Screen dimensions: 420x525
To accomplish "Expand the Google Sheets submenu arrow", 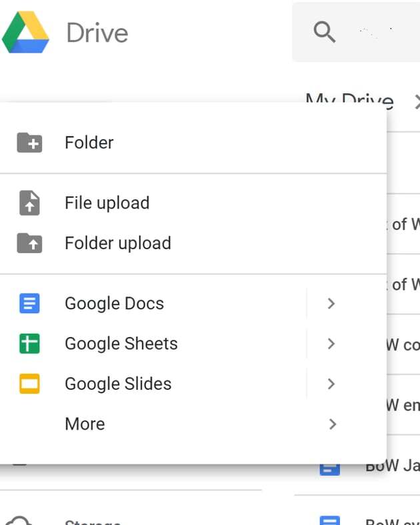I will (x=331, y=344).
